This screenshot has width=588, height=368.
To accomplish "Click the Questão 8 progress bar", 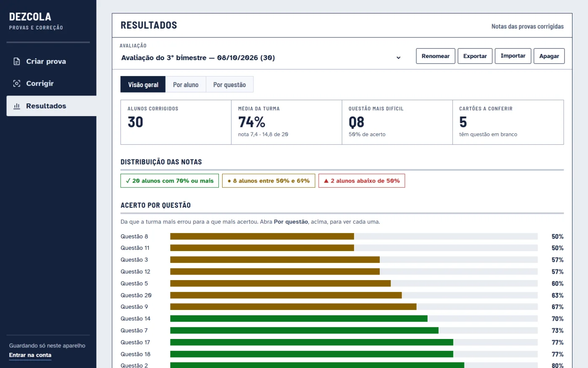I will coord(354,236).
